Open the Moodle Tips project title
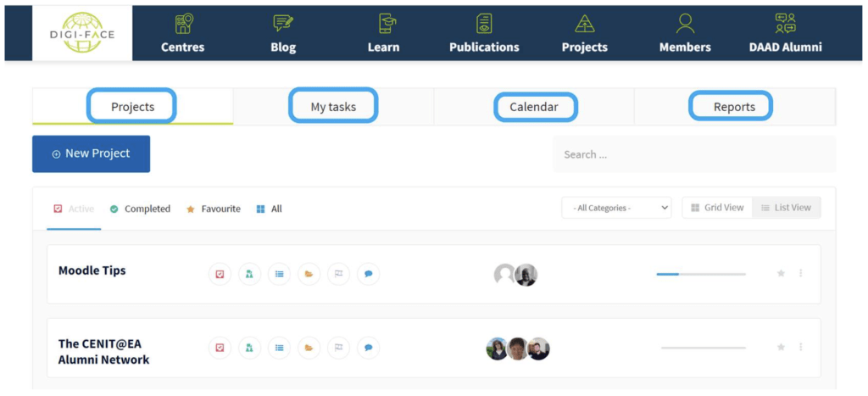The image size is (868, 396). 92,271
